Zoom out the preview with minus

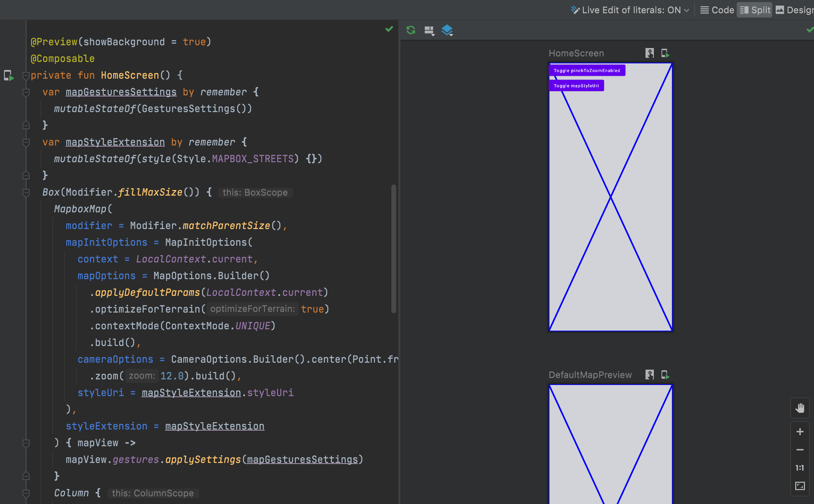[800, 450]
